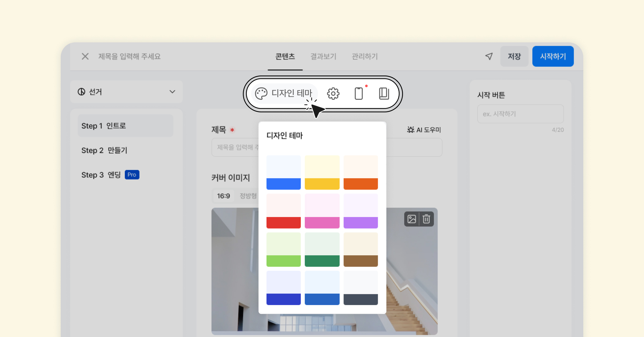
Task: Click the 저장 button
Action: click(x=514, y=56)
